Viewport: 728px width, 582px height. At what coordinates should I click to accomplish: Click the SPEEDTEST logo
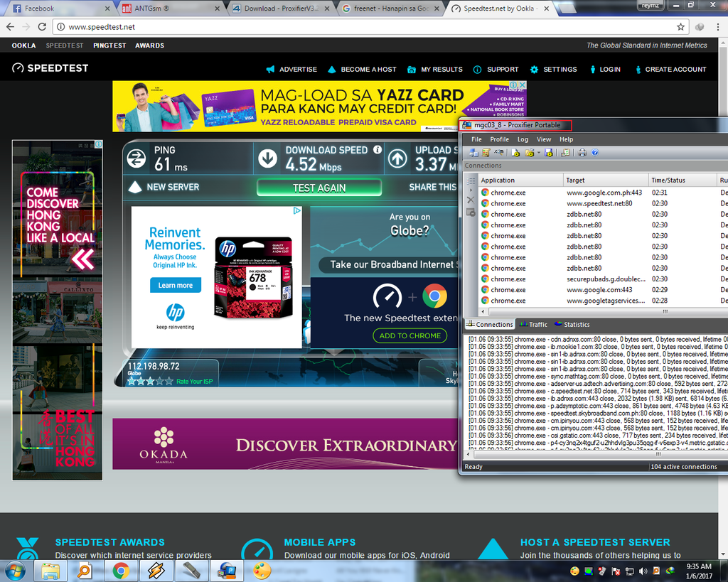[x=50, y=68]
